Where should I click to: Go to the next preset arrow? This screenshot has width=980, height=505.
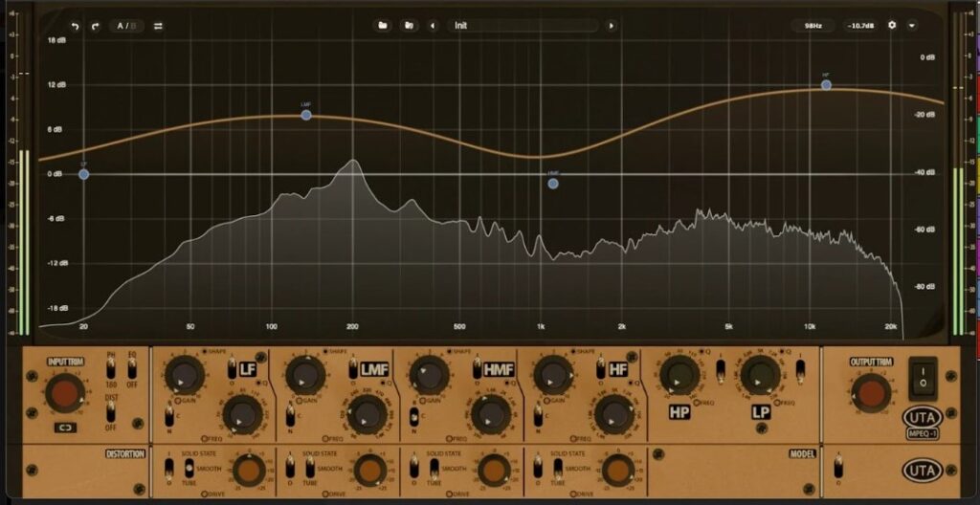(x=611, y=26)
